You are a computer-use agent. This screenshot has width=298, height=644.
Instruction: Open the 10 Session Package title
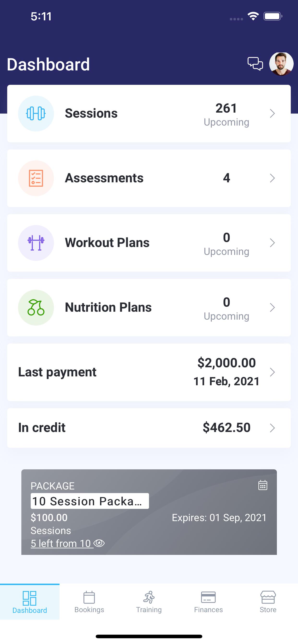(90, 501)
